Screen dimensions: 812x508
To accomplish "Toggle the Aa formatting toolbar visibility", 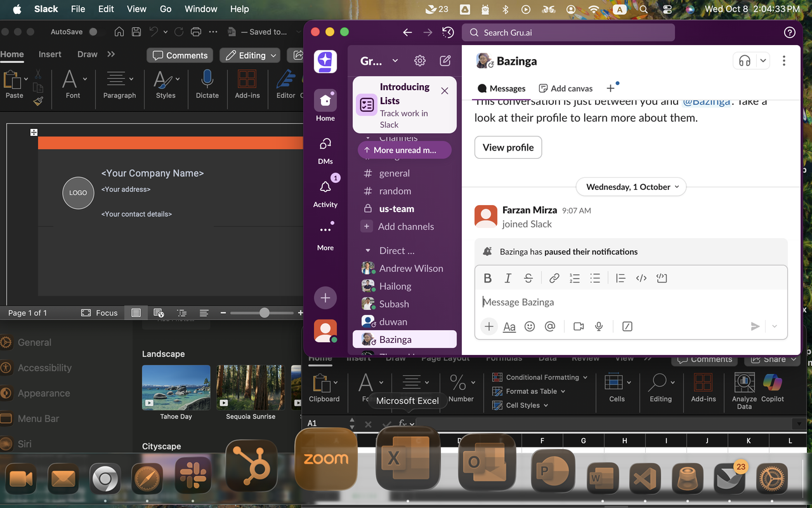I will [x=509, y=326].
